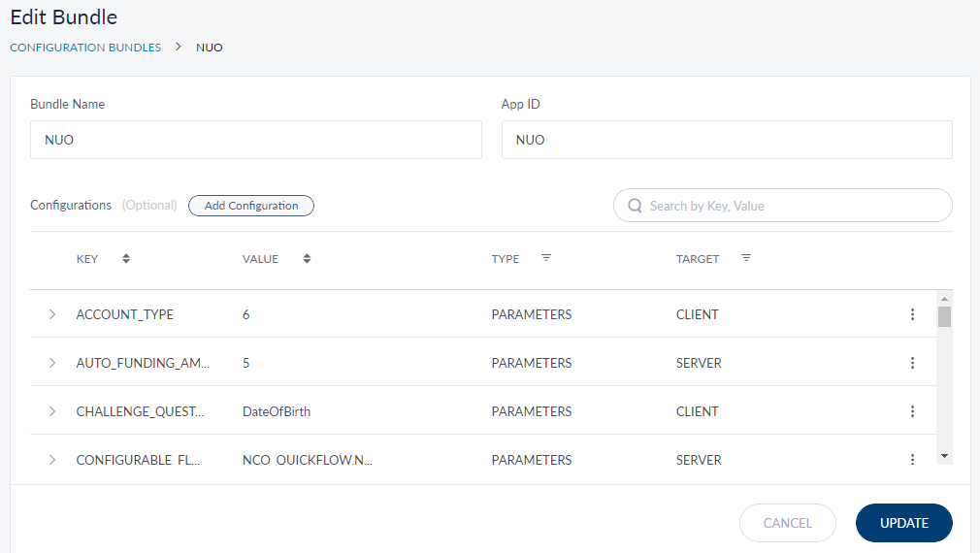Click the Bundle Name input field
The image size is (980, 553).
pyautogui.click(x=256, y=140)
